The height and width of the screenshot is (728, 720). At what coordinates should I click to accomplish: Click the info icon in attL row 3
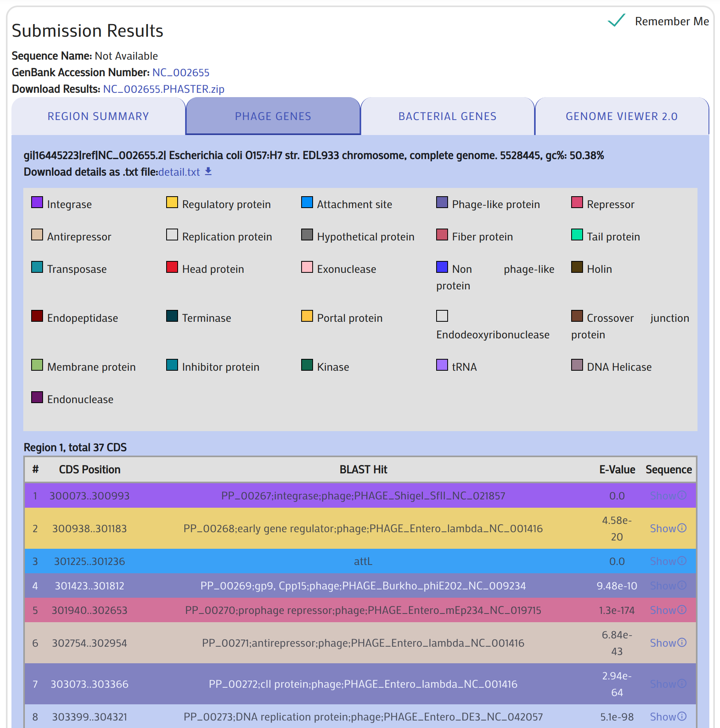(682, 561)
